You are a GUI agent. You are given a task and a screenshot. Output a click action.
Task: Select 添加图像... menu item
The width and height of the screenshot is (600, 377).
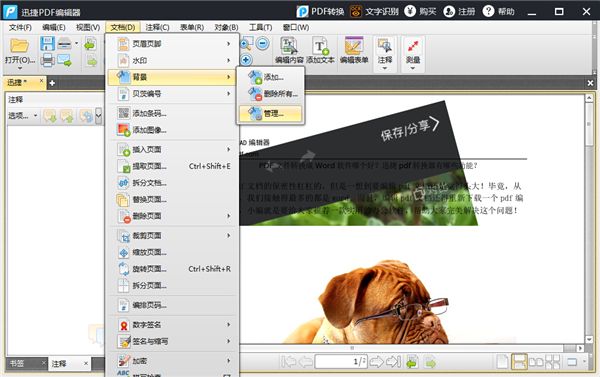click(172, 130)
